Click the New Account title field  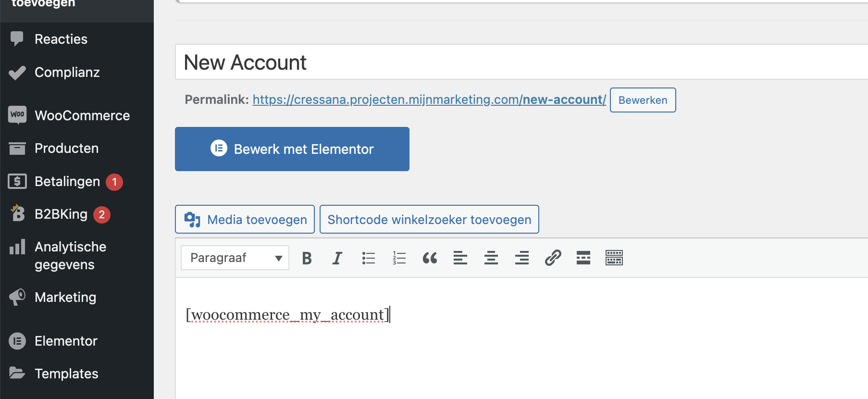(521, 62)
